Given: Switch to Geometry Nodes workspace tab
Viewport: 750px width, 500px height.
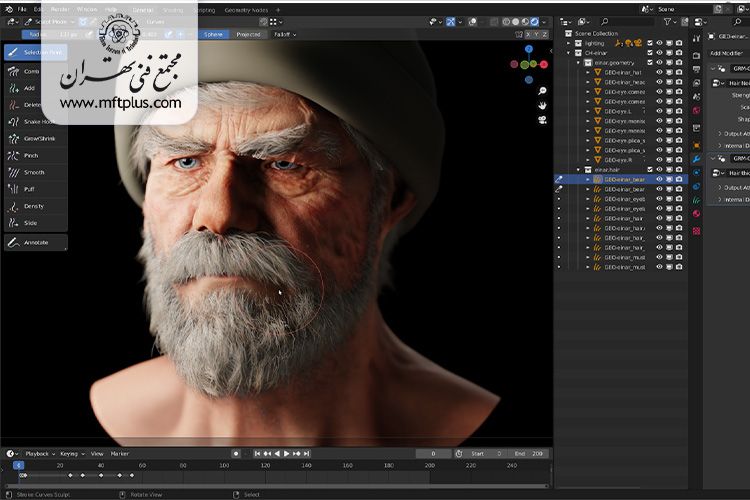Looking at the screenshot, I should tap(246, 10).
